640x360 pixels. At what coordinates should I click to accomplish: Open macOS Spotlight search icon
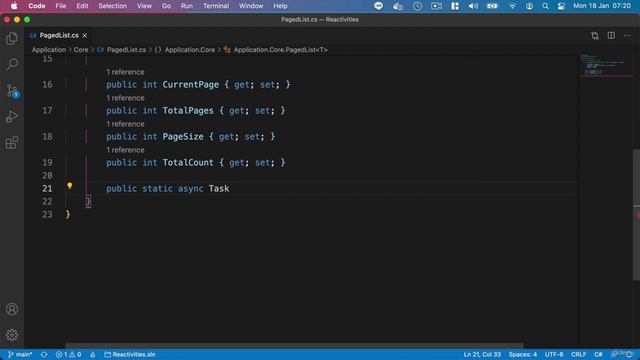coord(545,6)
